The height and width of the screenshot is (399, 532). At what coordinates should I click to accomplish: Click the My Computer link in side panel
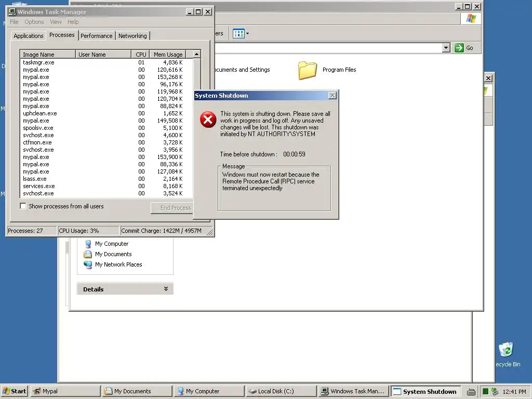tap(112, 244)
